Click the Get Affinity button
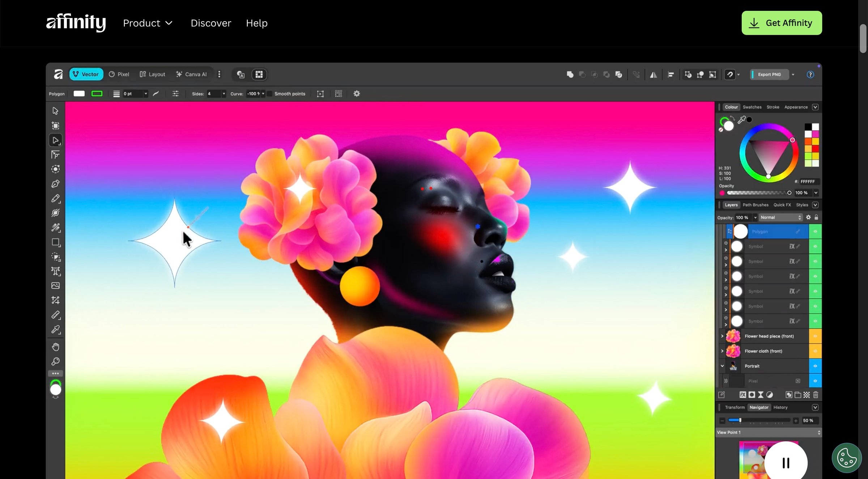Image resolution: width=868 pixels, height=479 pixels. coord(782,23)
